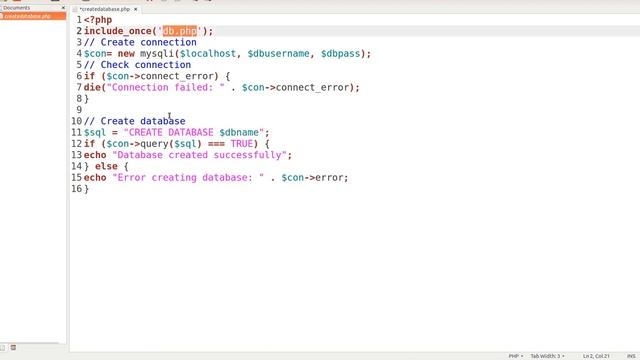Select createdatabase.php in Documents panel list

click(33, 16)
